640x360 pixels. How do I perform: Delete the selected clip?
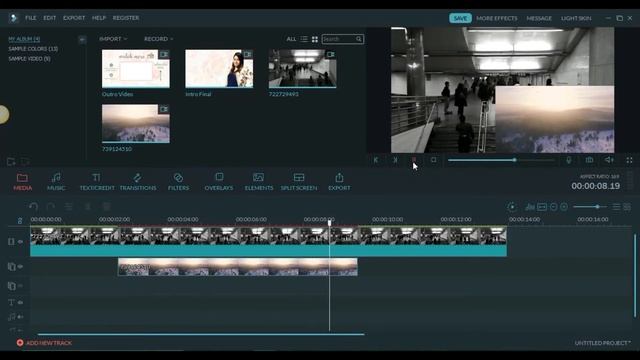click(106, 207)
